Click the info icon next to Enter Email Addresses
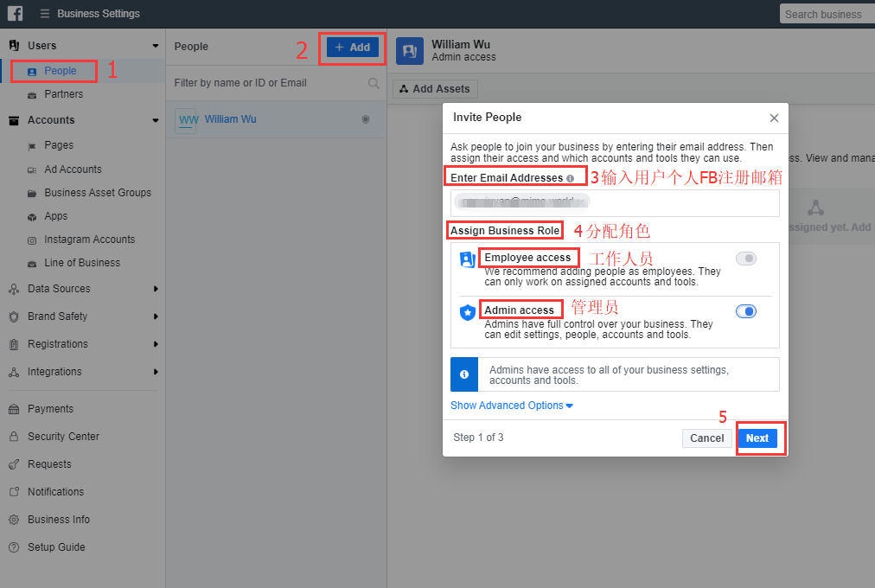 click(570, 178)
